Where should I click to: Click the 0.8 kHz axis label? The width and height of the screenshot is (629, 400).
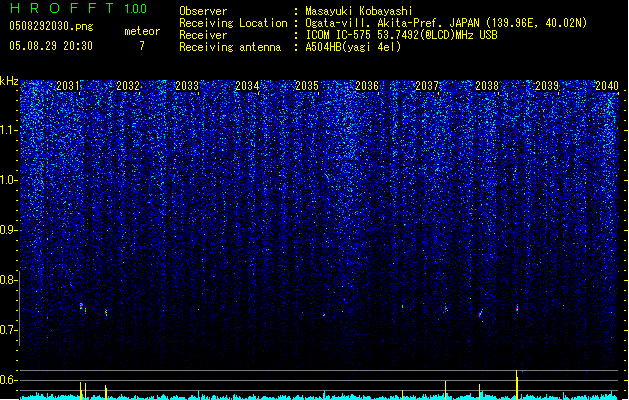8,280
